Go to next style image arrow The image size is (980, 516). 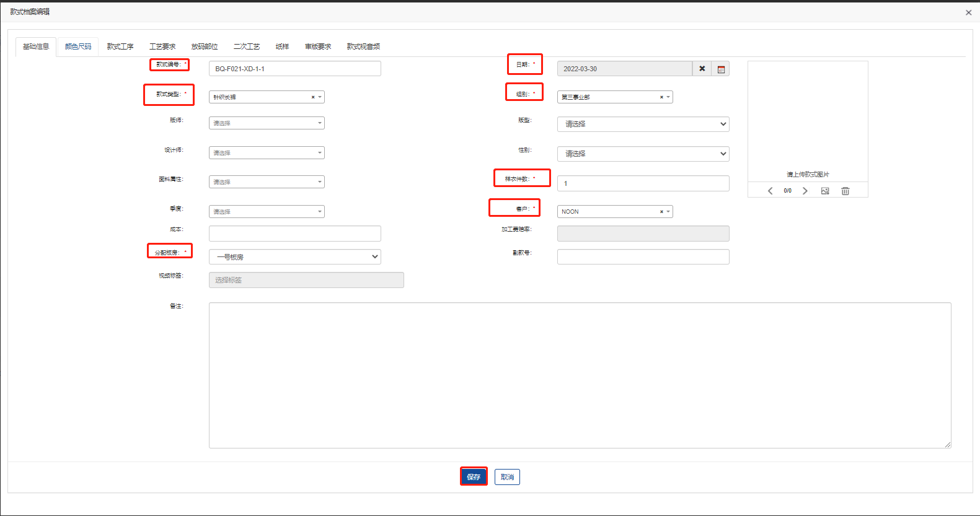[x=805, y=191]
